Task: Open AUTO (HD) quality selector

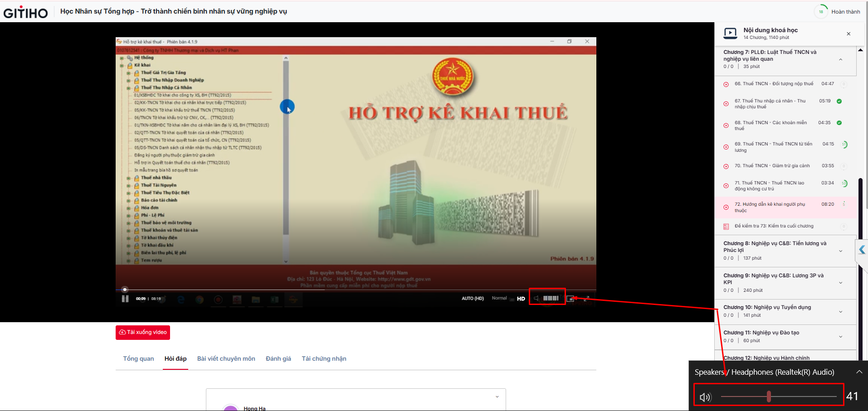Action: pyautogui.click(x=473, y=299)
